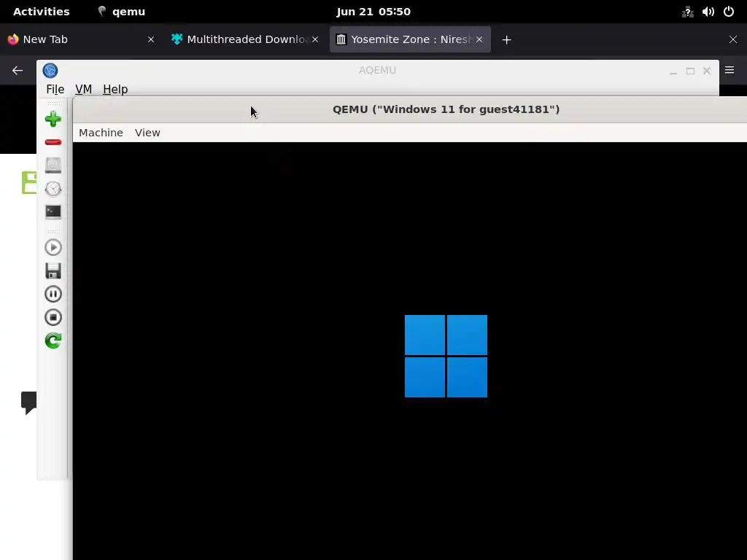Screen dimensions: 747x560
Task: Open the hard disk drive icon in AQEMU toolbar
Action: (x=53, y=166)
